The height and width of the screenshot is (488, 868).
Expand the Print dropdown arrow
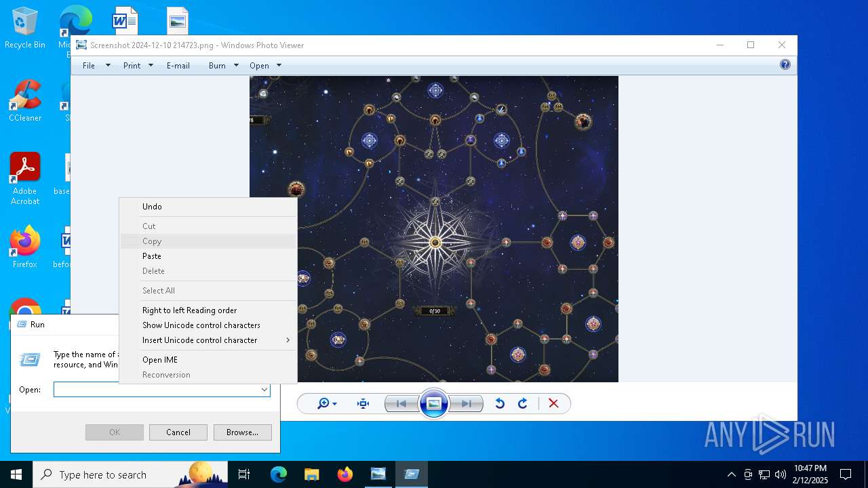point(151,66)
